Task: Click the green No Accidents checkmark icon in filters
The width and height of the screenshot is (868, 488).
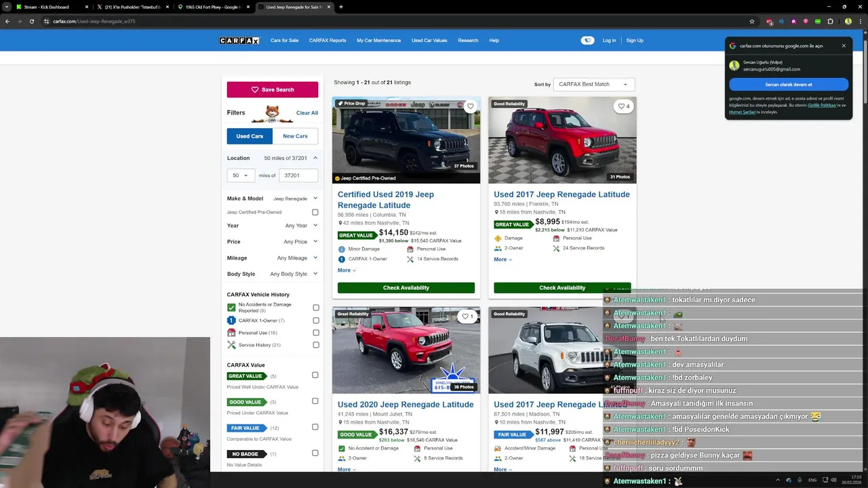Action: pos(231,308)
